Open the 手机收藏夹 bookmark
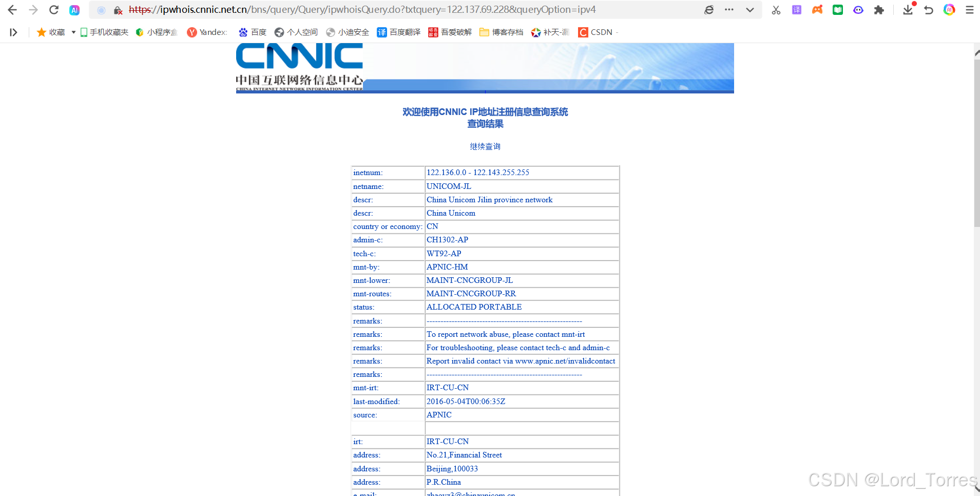Image resolution: width=980 pixels, height=496 pixels. 104,32
